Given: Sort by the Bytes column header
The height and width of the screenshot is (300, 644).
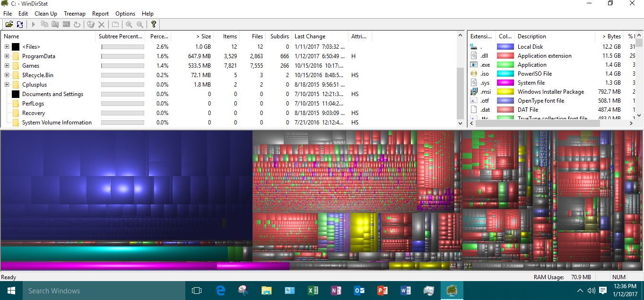Looking at the screenshot, I should [610, 36].
